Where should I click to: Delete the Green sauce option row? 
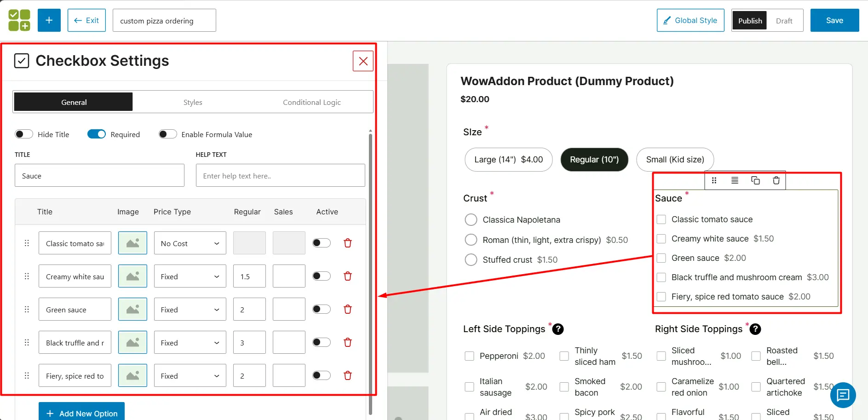click(x=347, y=309)
